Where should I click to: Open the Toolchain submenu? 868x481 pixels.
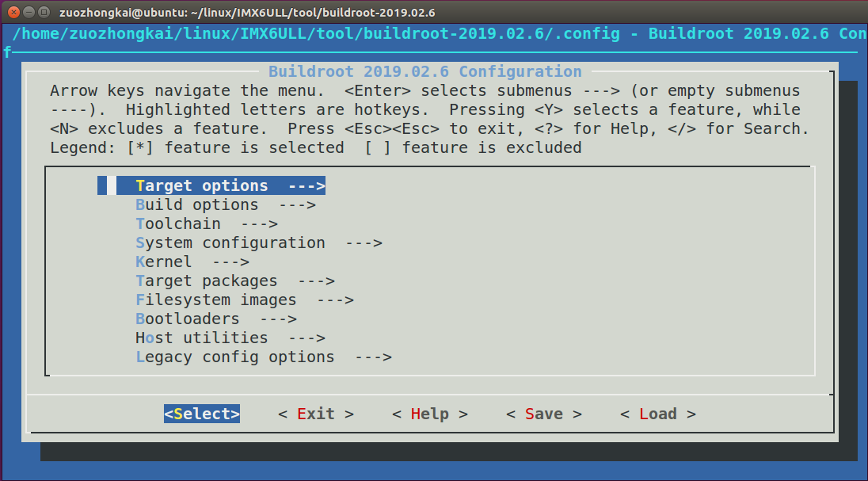click(x=207, y=224)
